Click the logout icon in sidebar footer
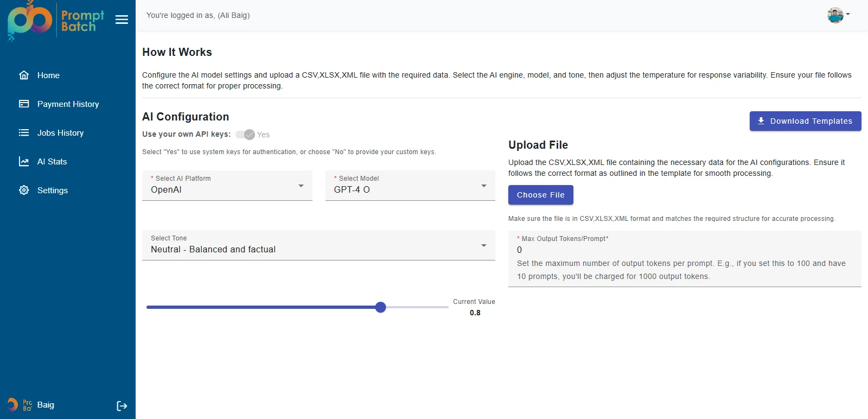 point(122,406)
